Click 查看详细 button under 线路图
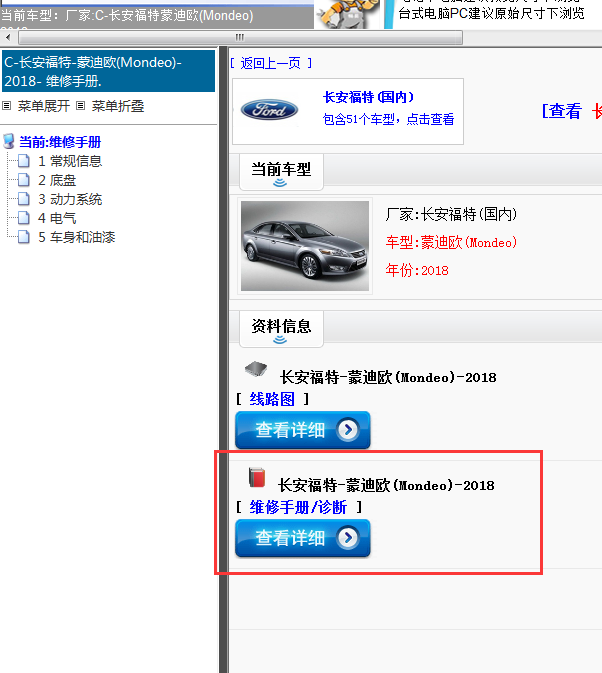602x673 pixels. tap(303, 430)
